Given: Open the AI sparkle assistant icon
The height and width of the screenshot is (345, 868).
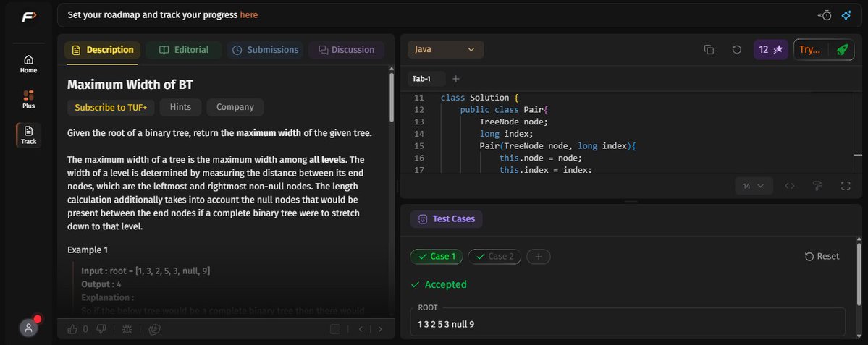Looking at the screenshot, I should click(846, 15).
